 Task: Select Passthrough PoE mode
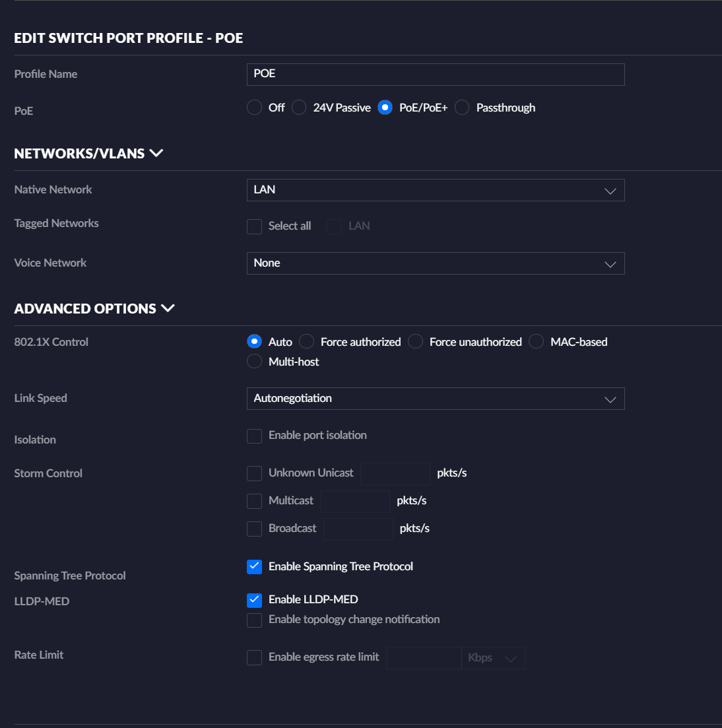pos(462,108)
